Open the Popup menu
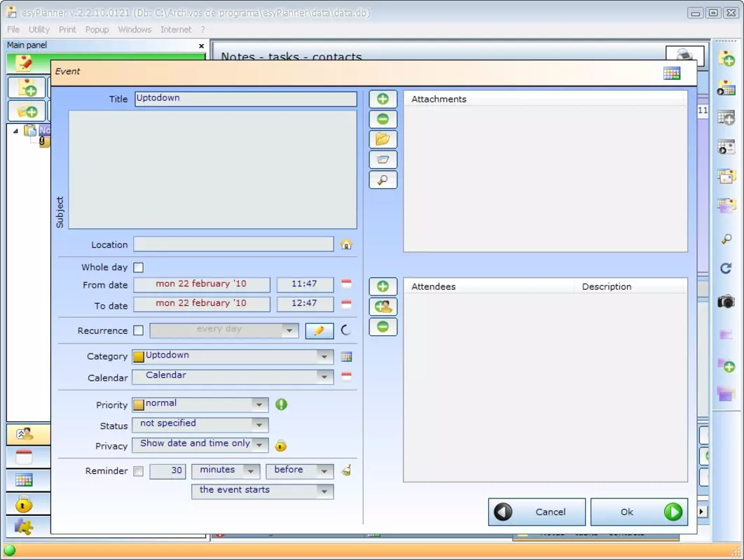 (97, 29)
